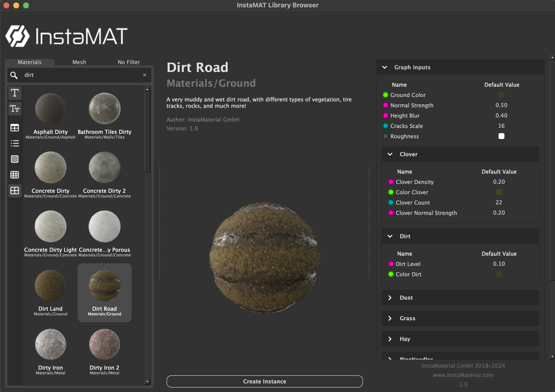Image resolution: width=555 pixels, height=392 pixels.
Task: Select the Concrete...y Porous material
Action: pyautogui.click(x=105, y=234)
